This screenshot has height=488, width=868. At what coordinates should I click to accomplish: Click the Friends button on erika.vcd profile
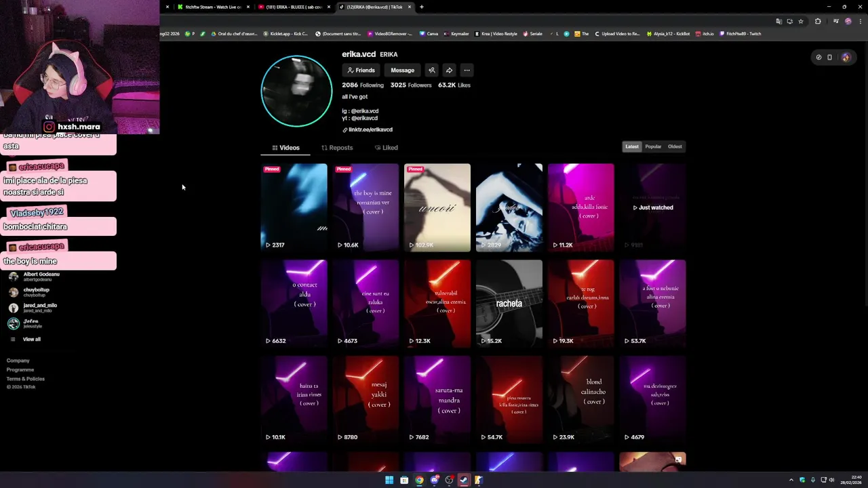[x=361, y=70]
